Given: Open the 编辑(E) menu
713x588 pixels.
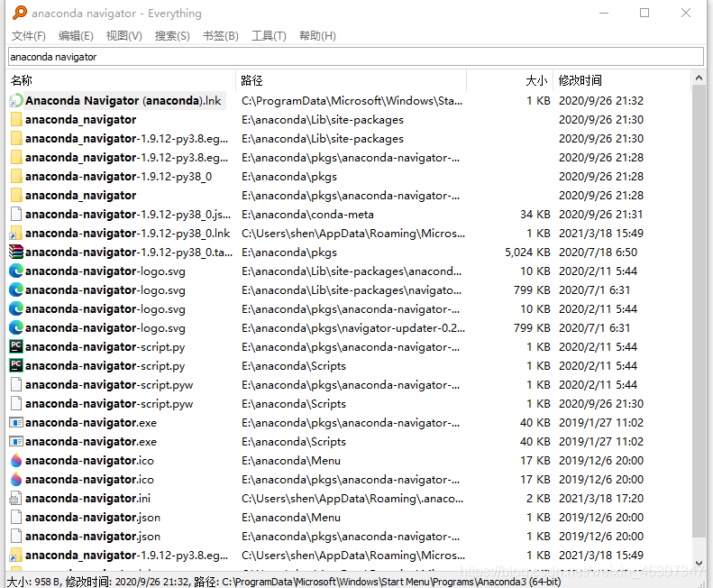Looking at the screenshot, I should point(76,36).
